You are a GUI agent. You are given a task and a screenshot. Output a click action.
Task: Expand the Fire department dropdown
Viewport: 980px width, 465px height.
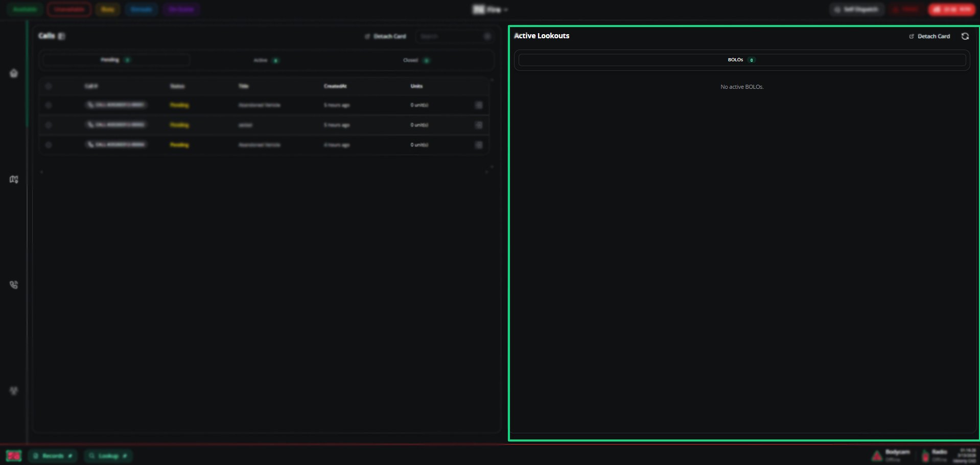(x=490, y=9)
